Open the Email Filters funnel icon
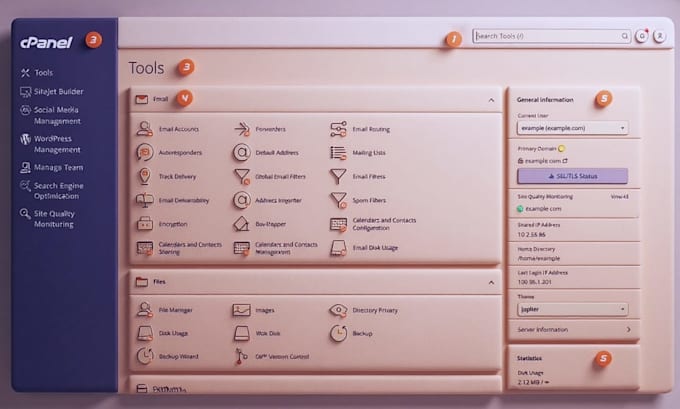Viewport: 680px width, 409px height. click(338, 176)
